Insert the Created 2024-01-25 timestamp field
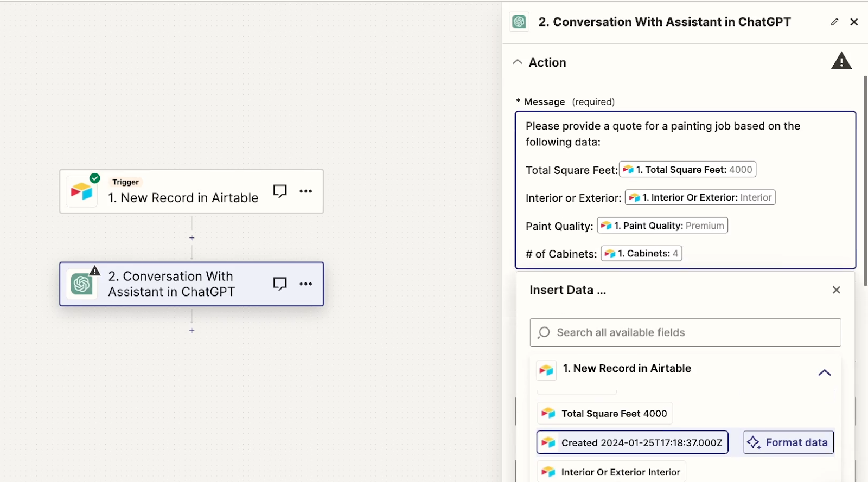The width and height of the screenshot is (868, 482). pyautogui.click(x=633, y=442)
